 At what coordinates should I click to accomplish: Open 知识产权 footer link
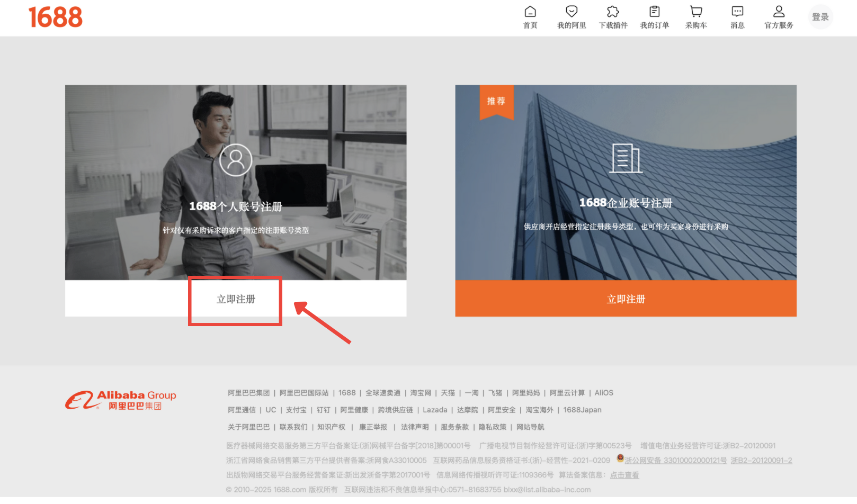(x=331, y=427)
